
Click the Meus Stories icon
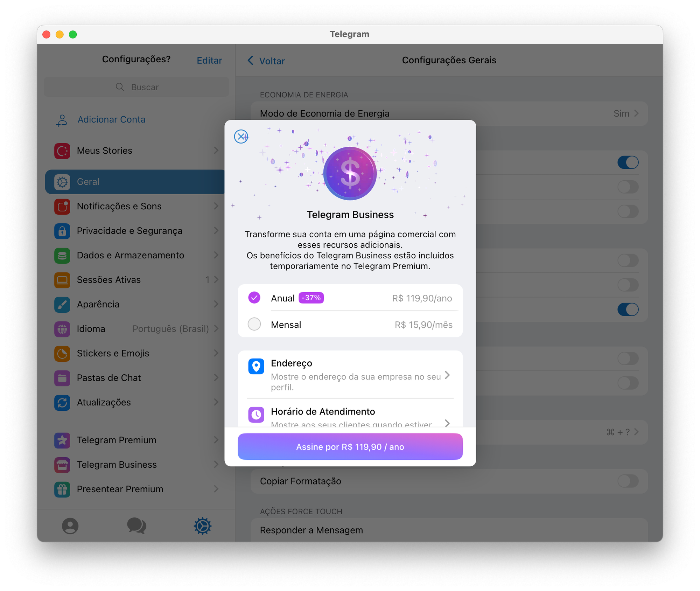click(x=62, y=151)
